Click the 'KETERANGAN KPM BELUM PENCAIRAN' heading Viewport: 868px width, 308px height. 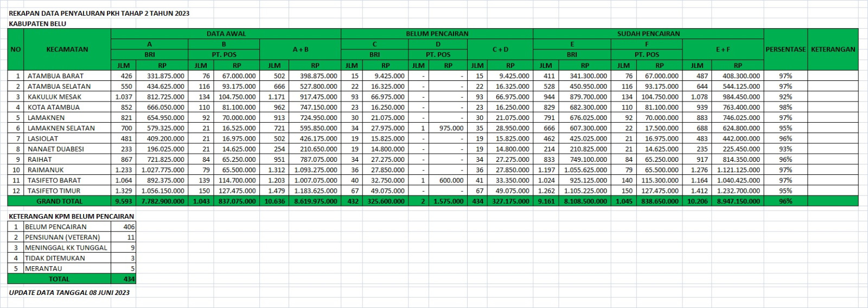click(72, 216)
